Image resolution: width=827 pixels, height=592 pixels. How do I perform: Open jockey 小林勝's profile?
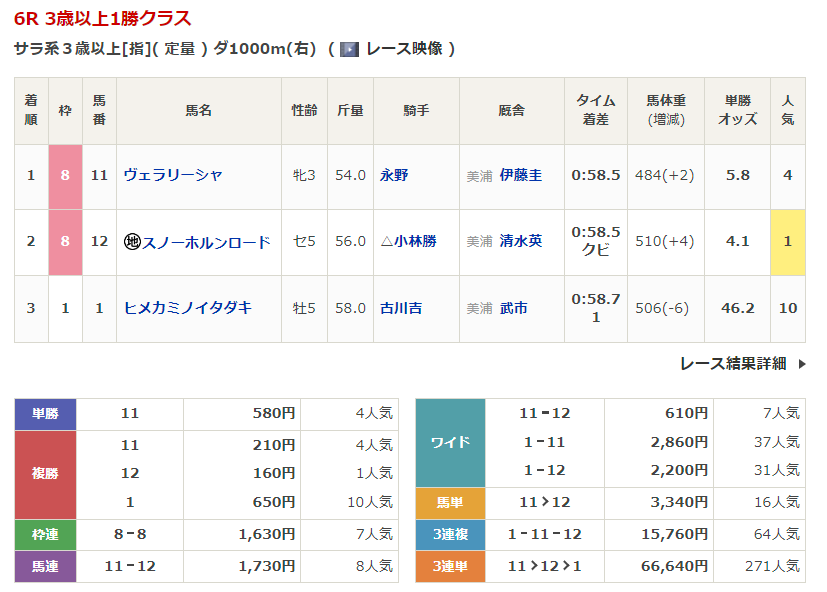click(x=414, y=242)
